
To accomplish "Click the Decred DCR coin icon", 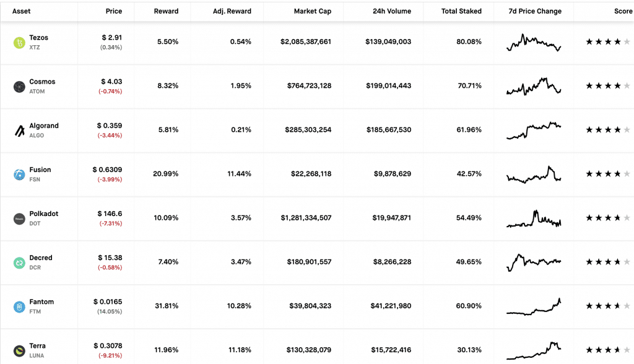I will 19,262.
